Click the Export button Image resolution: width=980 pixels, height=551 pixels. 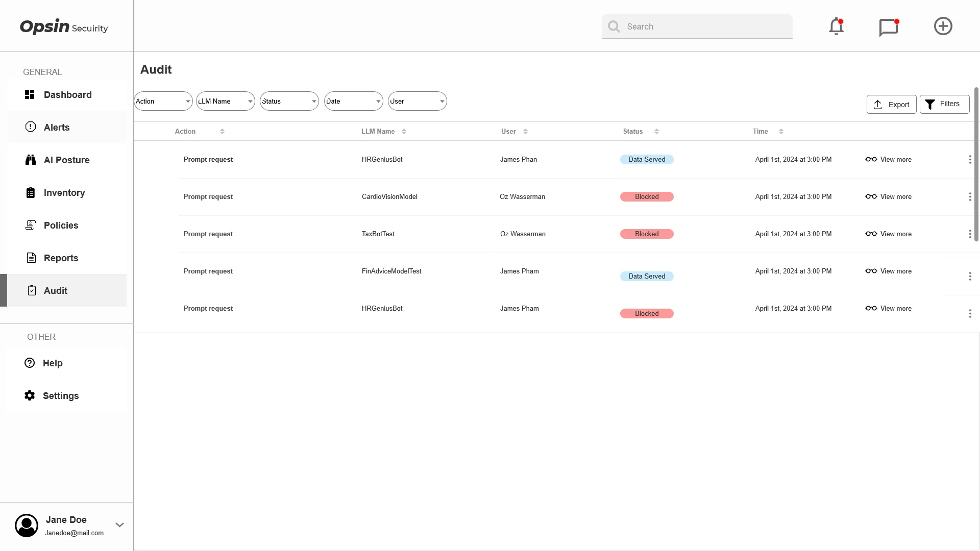(x=891, y=105)
